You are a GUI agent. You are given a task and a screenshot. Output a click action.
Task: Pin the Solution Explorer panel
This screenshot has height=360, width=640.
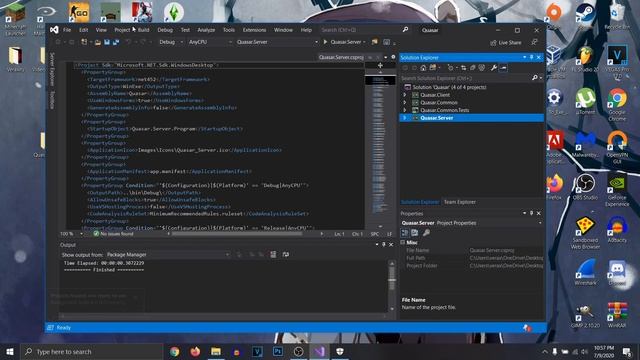pos(531,58)
